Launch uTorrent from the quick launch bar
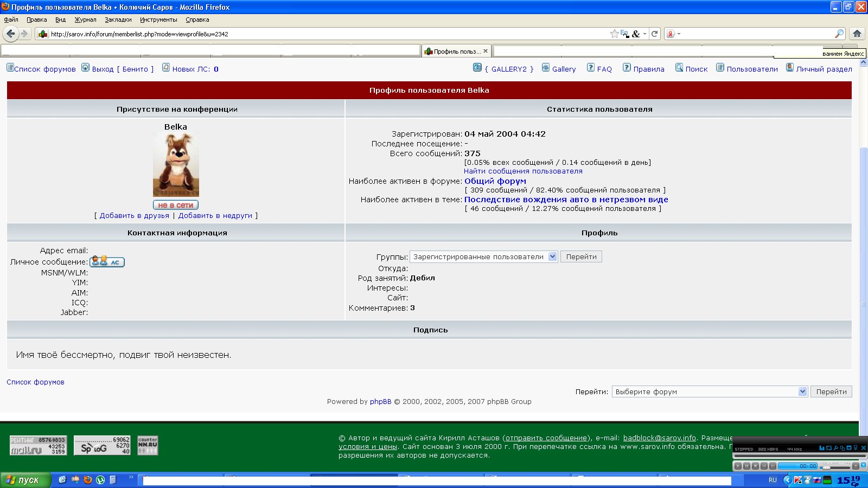The width and height of the screenshot is (868, 488). (x=100, y=480)
